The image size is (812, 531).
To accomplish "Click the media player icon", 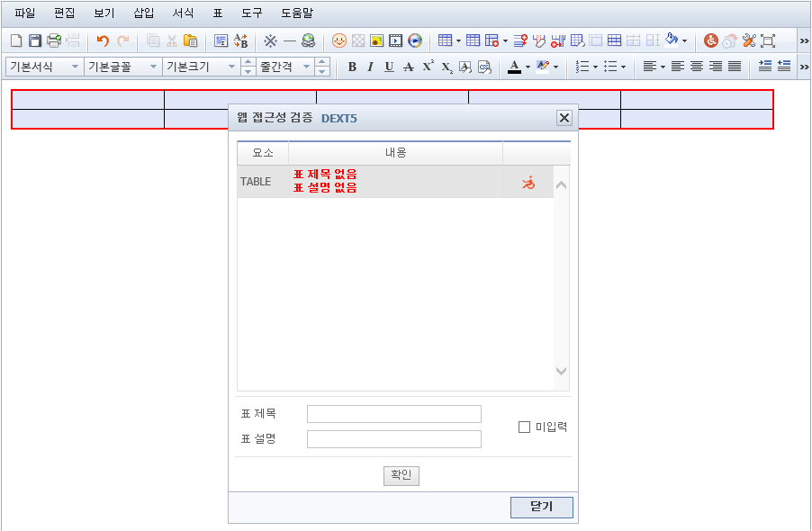I will [415, 40].
